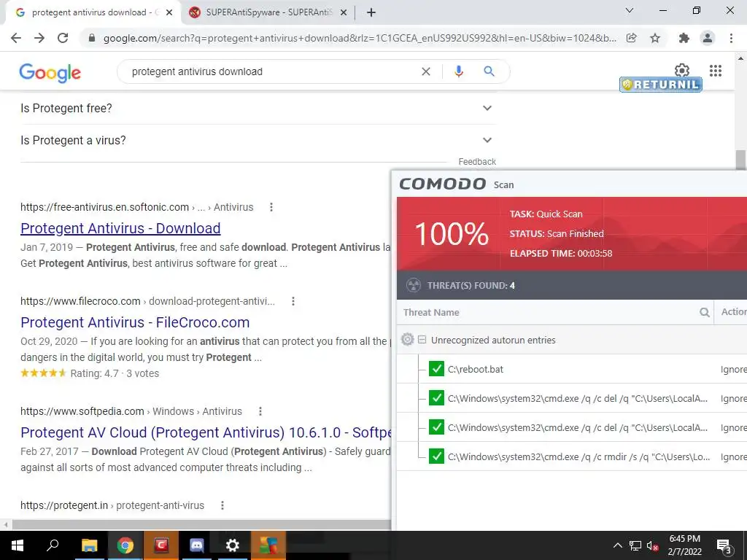Open Chrome tab search dropdown arrow

(630, 10)
